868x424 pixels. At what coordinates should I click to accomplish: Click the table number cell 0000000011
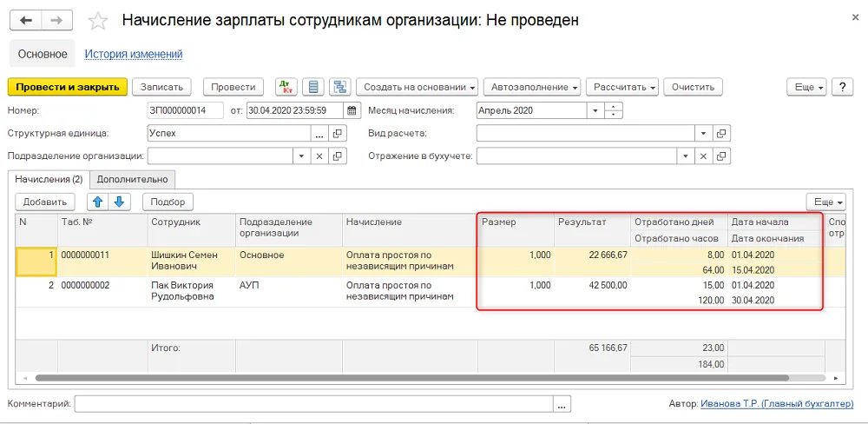pos(102,261)
